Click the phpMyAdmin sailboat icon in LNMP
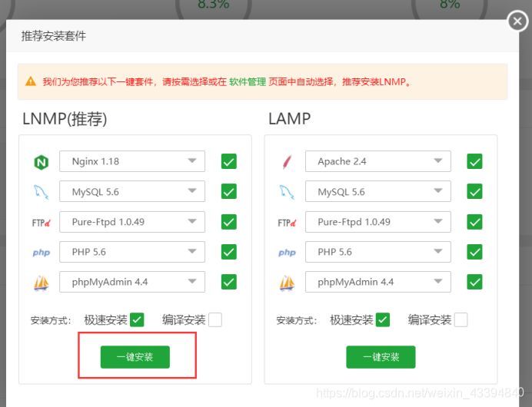 point(42,283)
